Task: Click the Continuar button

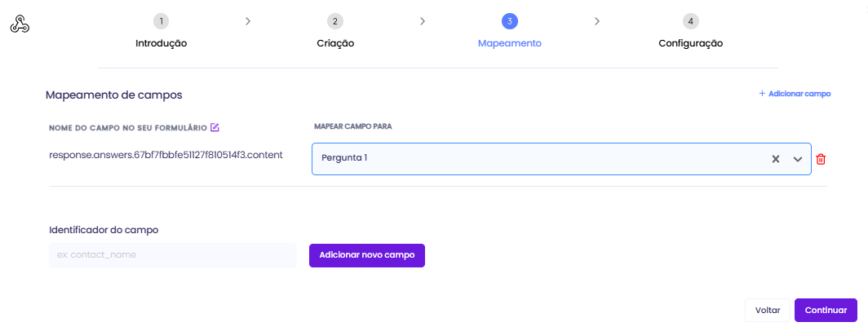Action: point(826,311)
